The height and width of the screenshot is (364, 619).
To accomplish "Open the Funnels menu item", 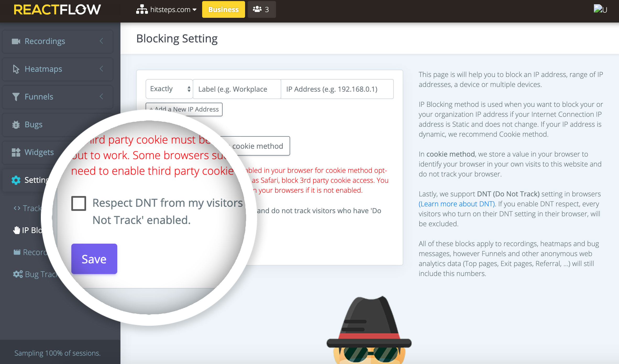I will click(x=58, y=97).
